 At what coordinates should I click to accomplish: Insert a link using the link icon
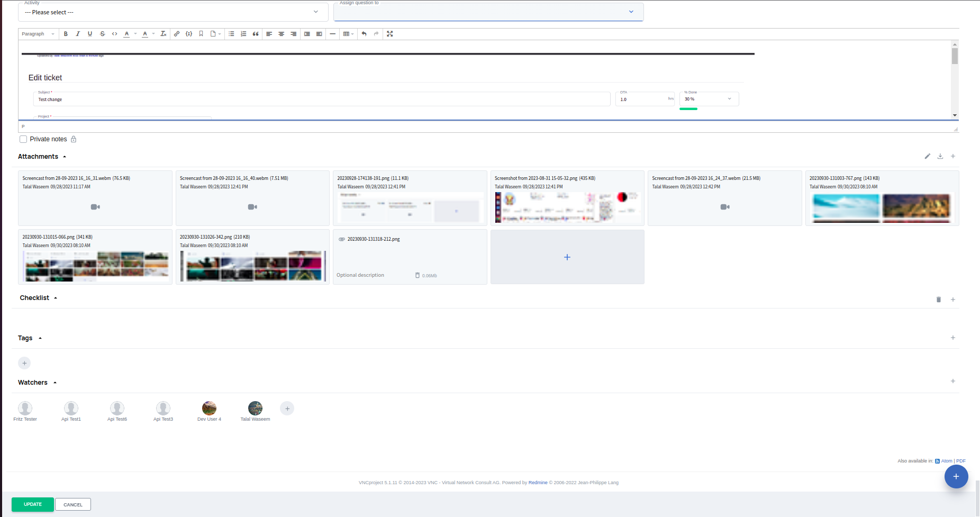177,34
